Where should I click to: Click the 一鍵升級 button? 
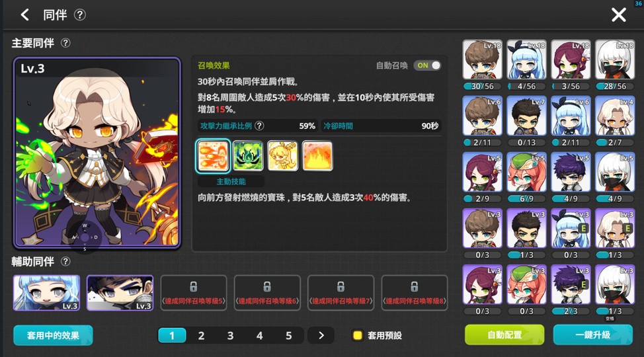pos(592,335)
